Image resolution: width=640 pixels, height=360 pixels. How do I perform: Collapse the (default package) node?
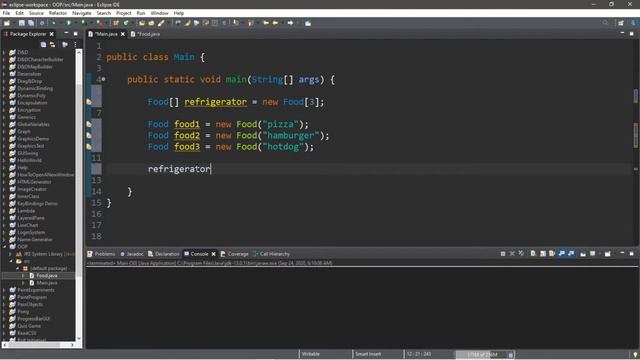18,268
